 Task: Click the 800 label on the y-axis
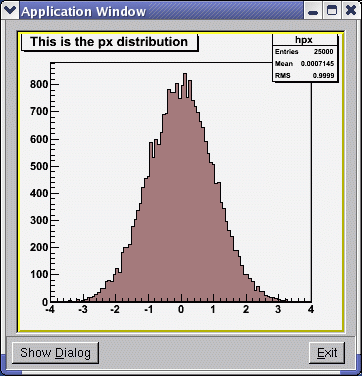tap(39, 84)
